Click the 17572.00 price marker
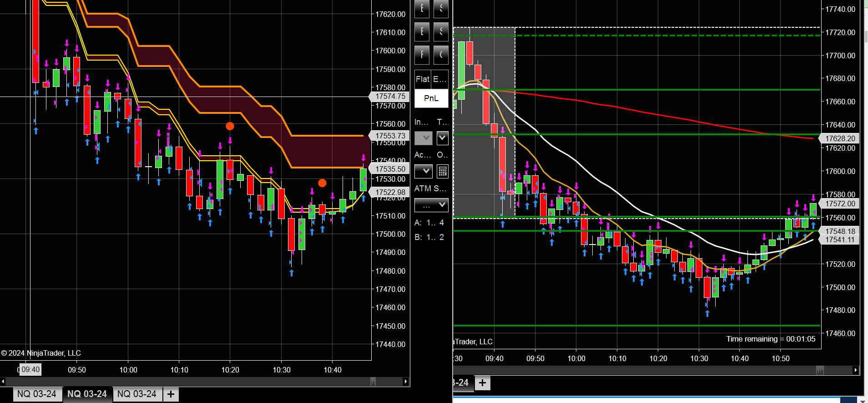Viewport: 868px width, 403px height. (839, 204)
